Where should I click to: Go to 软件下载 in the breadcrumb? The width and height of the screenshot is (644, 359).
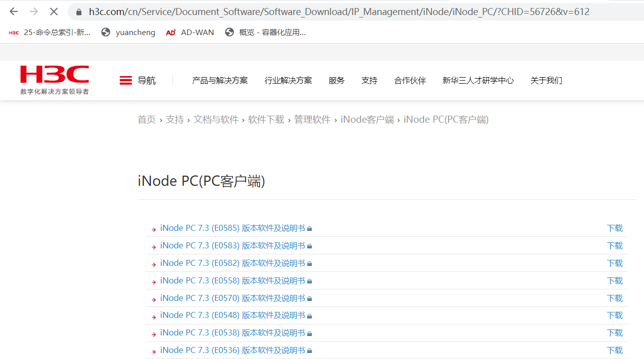(266, 120)
